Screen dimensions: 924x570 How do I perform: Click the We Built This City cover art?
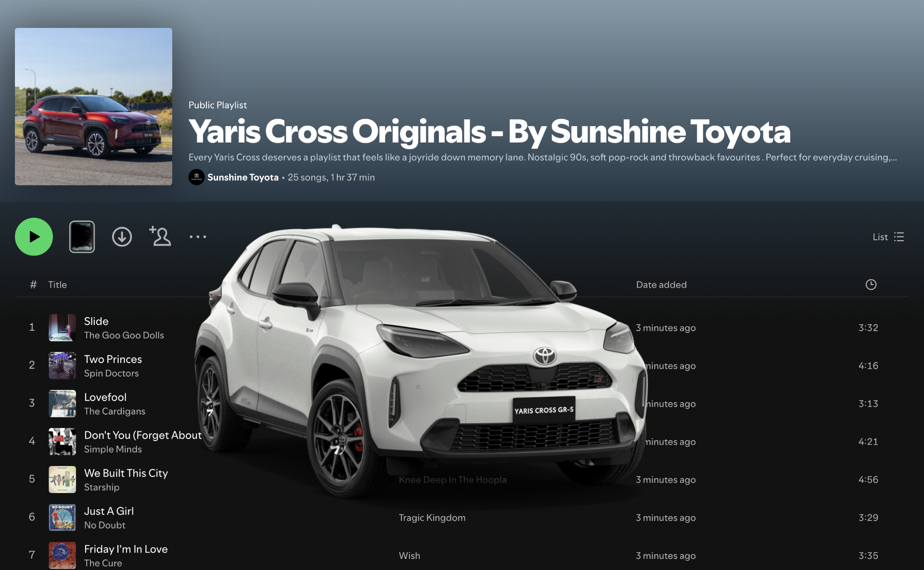point(62,479)
